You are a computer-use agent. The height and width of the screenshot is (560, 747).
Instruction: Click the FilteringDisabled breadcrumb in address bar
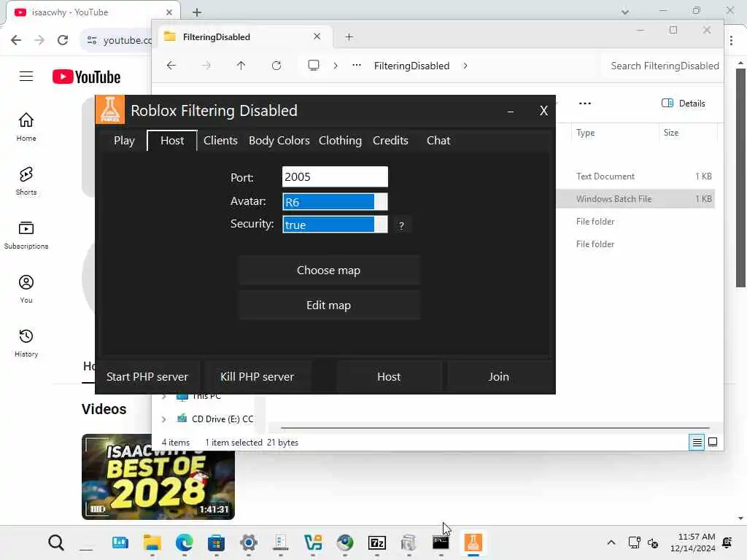tap(411, 66)
